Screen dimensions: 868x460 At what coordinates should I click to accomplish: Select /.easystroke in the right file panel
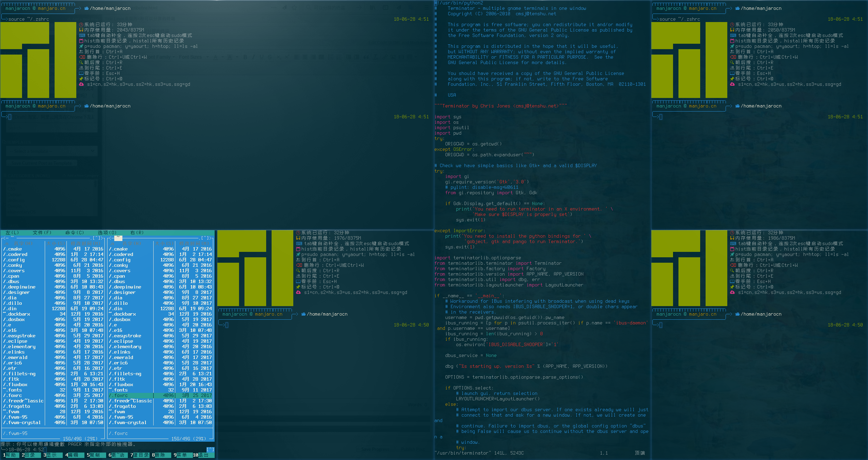pyautogui.click(x=160, y=336)
